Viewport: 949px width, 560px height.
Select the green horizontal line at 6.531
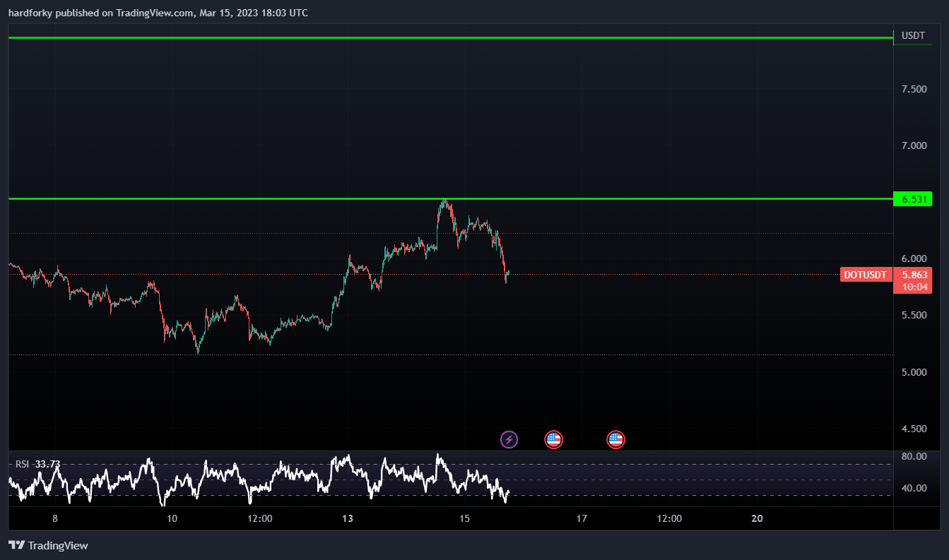tap(451, 199)
